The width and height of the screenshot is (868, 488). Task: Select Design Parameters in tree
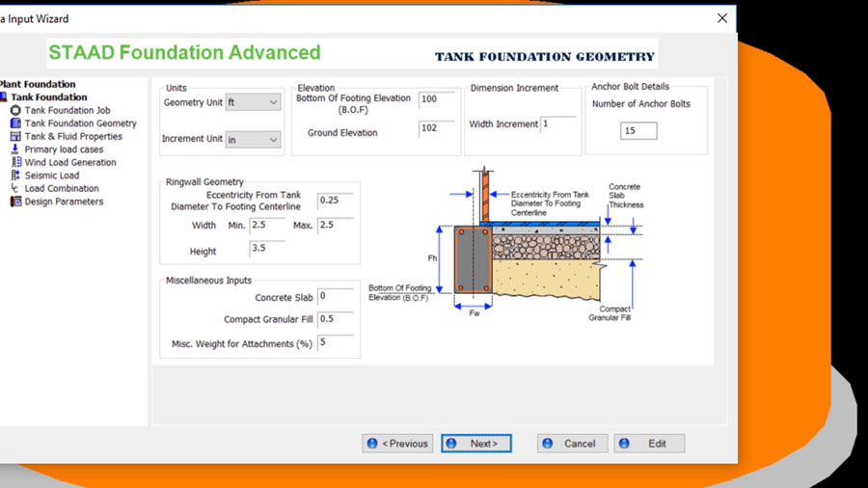coord(64,202)
